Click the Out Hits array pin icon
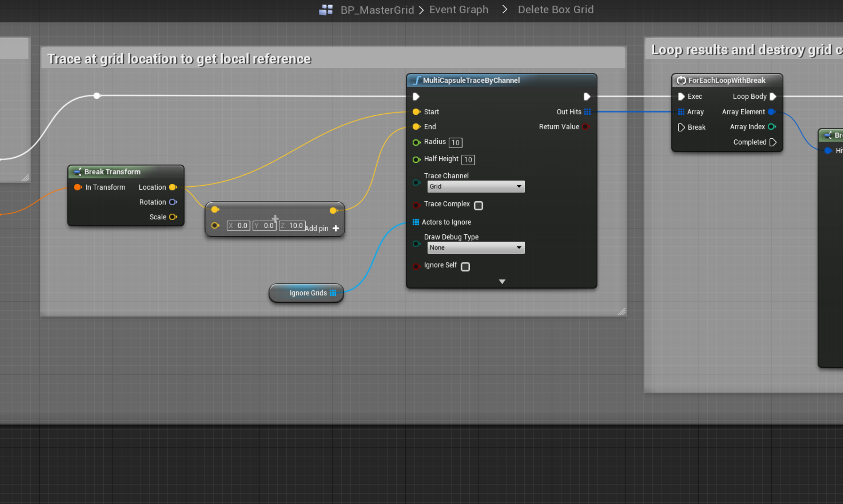The image size is (843, 504). (x=587, y=112)
